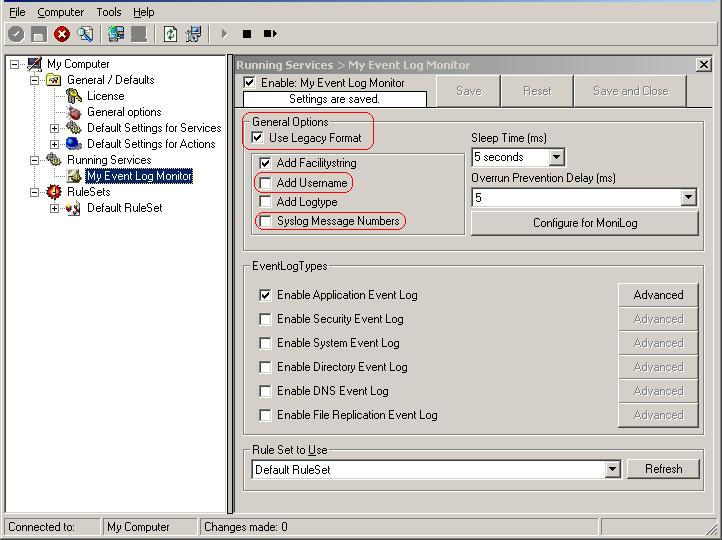The image size is (722, 540).
Task: Select the License keys icon in tree
Action: pos(74,96)
